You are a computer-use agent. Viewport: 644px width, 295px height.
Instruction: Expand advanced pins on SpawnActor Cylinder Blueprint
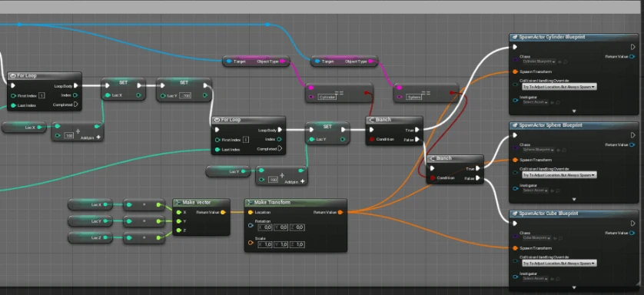[574, 111]
